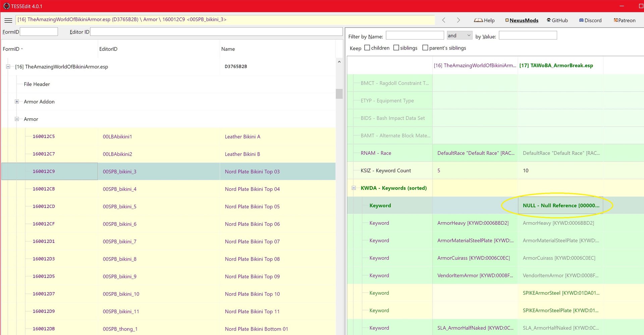The height and width of the screenshot is (335, 644).
Task: Collapse the KWDA Keywords (sorted) node
Action: [x=354, y=188]
